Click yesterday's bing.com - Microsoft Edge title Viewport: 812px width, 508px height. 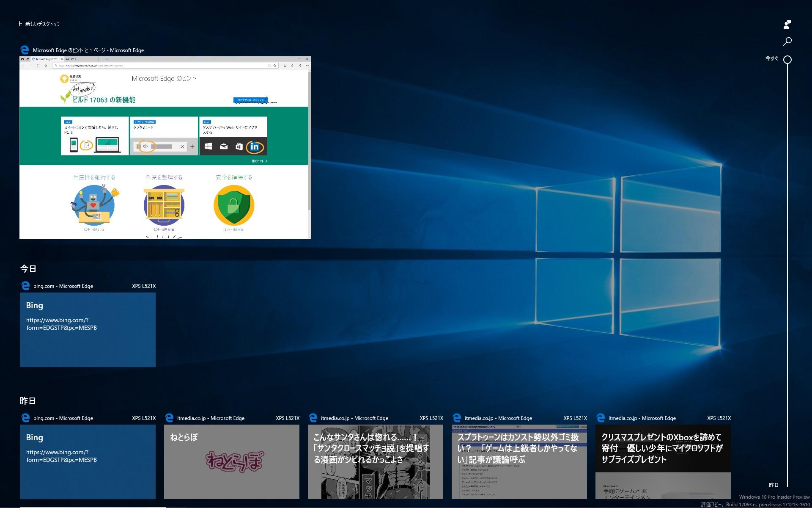point(63,418)
